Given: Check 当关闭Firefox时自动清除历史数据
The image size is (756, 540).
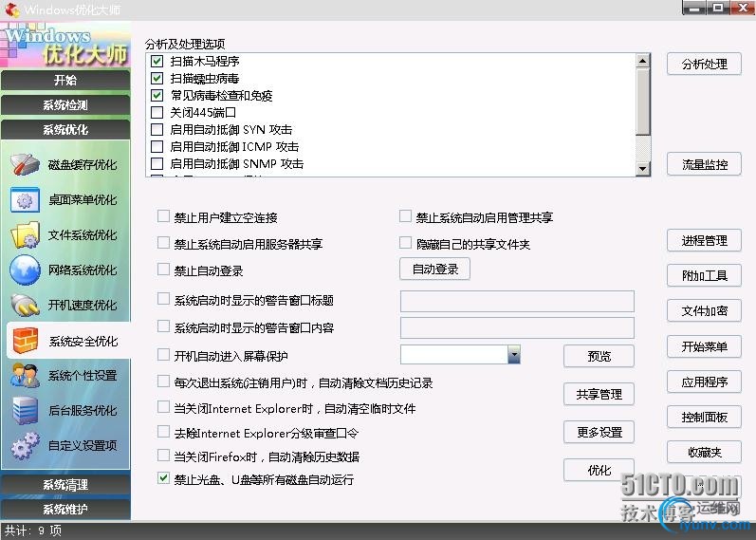Looking at the screenshot, I should pyautogui.click(x=163, y=456).
